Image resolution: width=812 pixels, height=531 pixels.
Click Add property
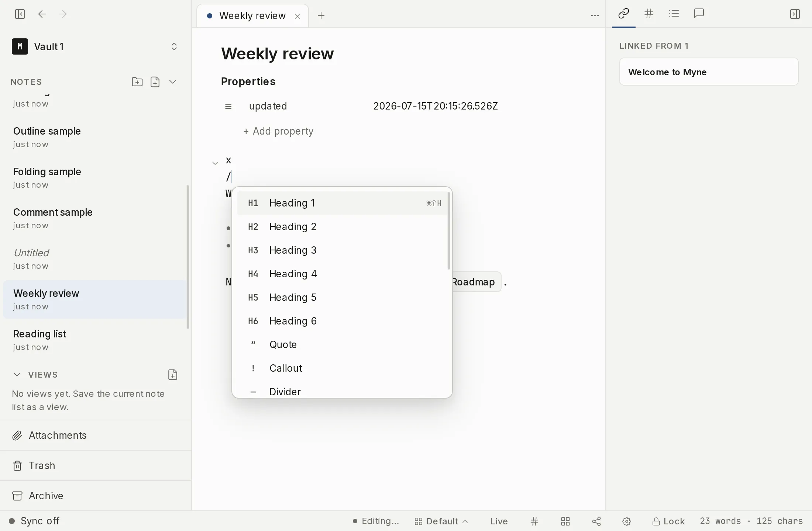[278, 131]
